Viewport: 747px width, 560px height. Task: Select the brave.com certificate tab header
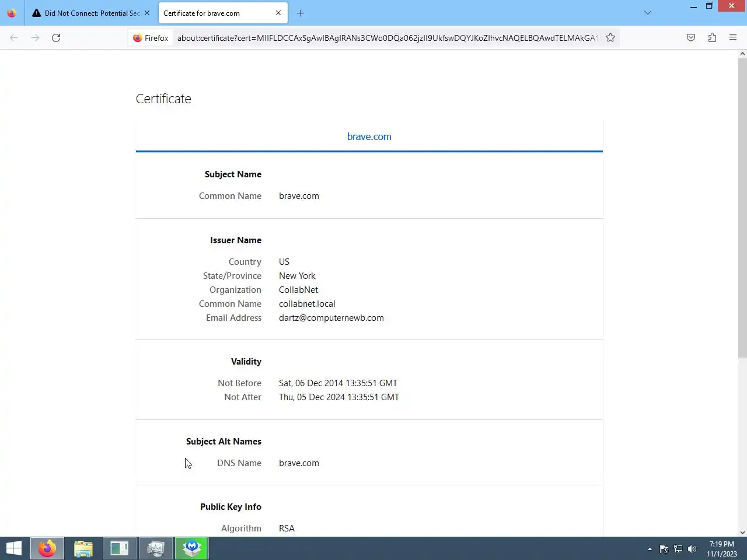point(369,136)
